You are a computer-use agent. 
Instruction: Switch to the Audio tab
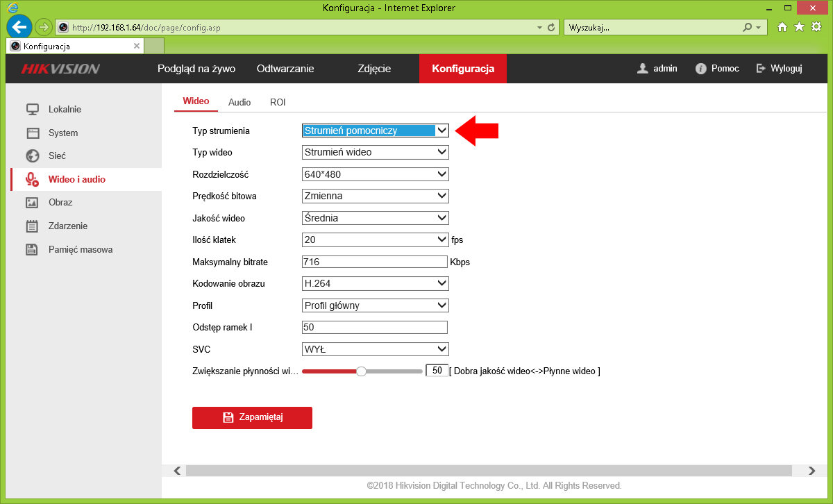point(239,102)
